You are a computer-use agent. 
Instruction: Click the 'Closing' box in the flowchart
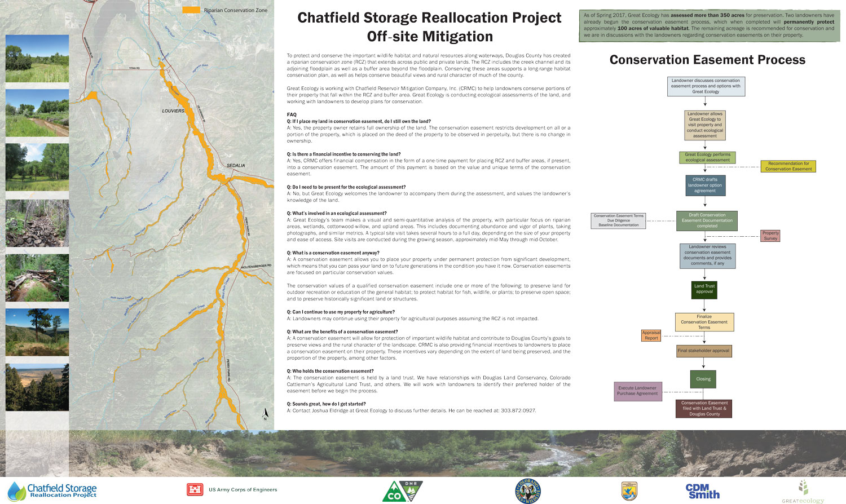tap(703, 379)
